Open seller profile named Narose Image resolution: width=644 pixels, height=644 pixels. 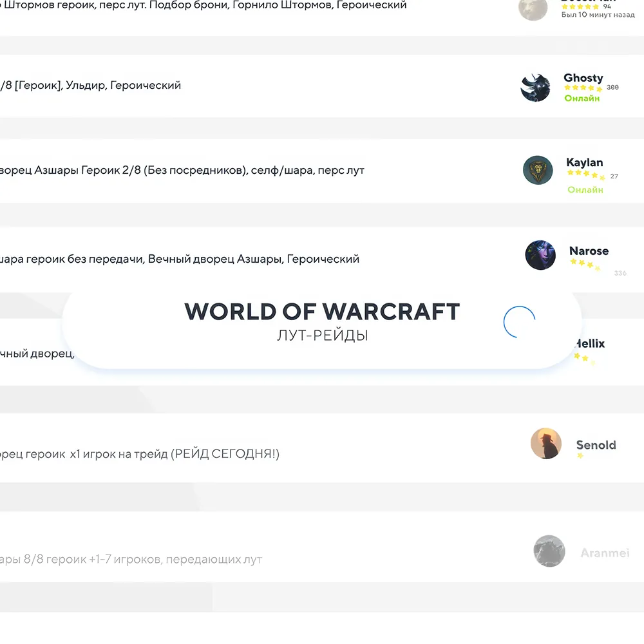[589, 251]
